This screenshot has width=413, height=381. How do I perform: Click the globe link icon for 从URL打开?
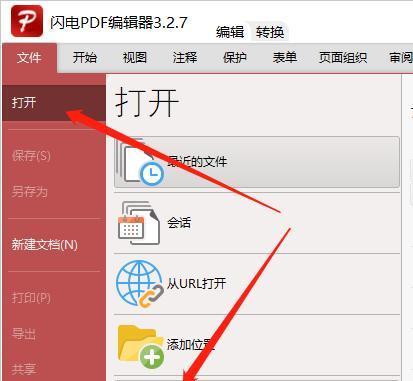pyautogui.click(x=140, y=284)
